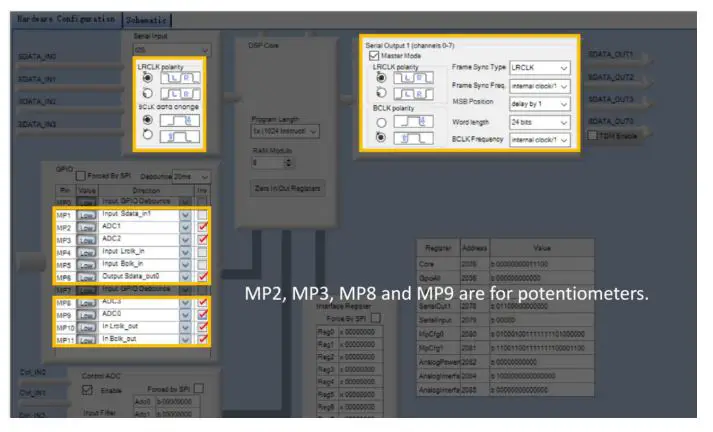This screenshot has height=432, width=713.
Task: Select the unselected Serial Input LRCLK polarity radio
Action: coord(147,94)
